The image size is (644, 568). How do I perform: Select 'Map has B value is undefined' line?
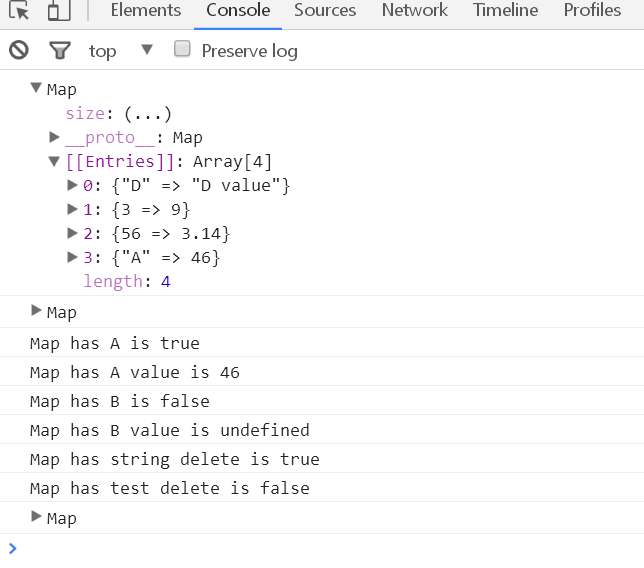coord(170,430)
